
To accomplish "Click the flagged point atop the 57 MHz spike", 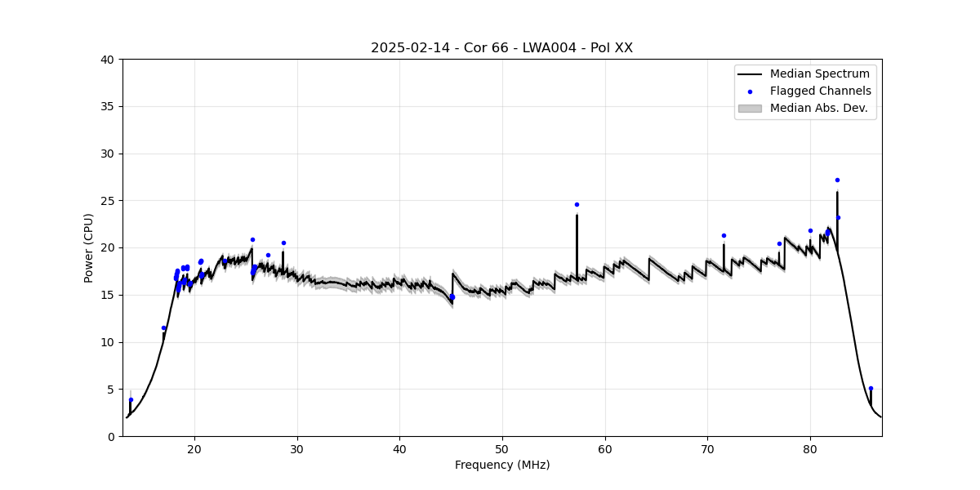I will pyautogui.click(x=577, y=204).
